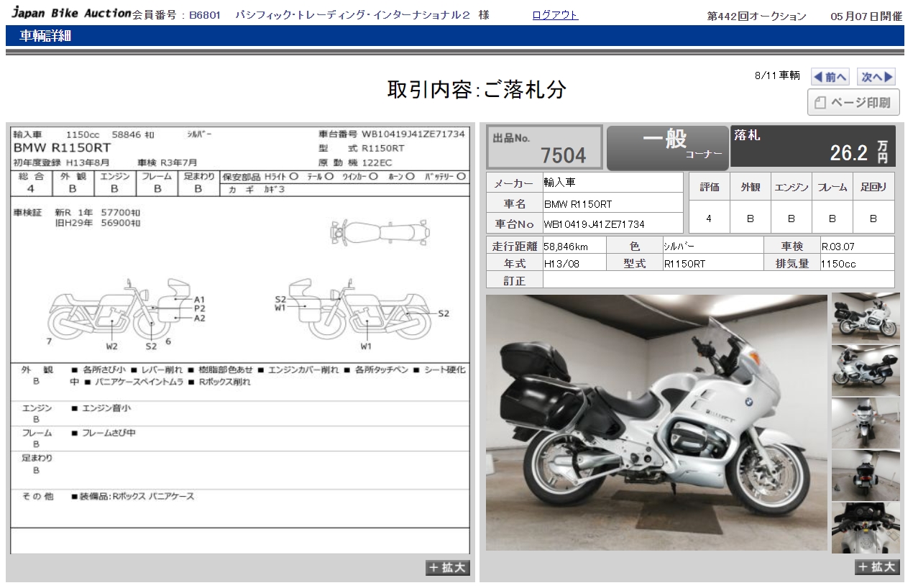Click the inspection sheet image

(x=240, y=340)
